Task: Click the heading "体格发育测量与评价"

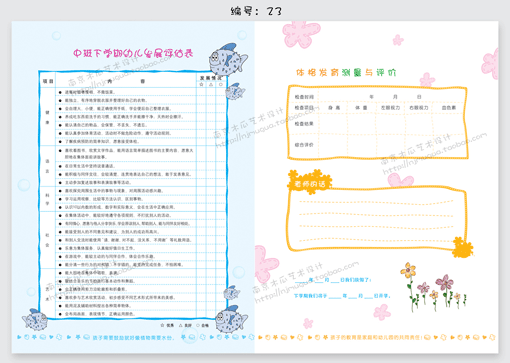Action: [346, 73]
